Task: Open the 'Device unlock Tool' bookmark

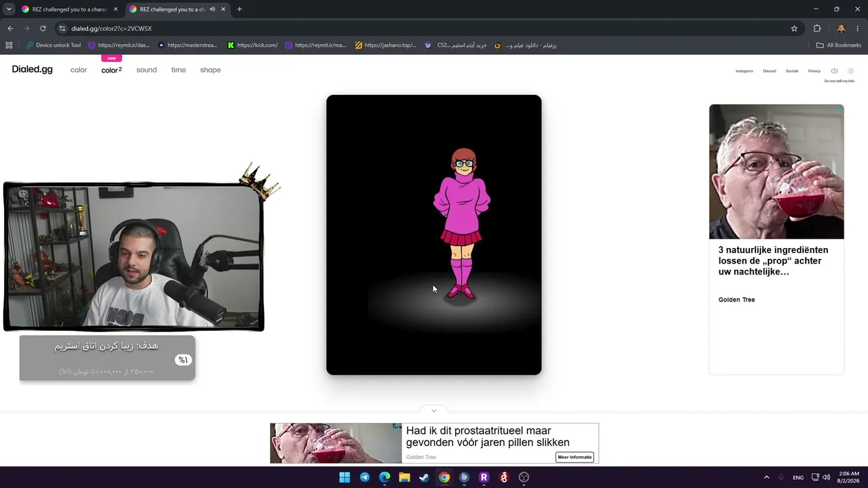Action: (x=54, y=45)
